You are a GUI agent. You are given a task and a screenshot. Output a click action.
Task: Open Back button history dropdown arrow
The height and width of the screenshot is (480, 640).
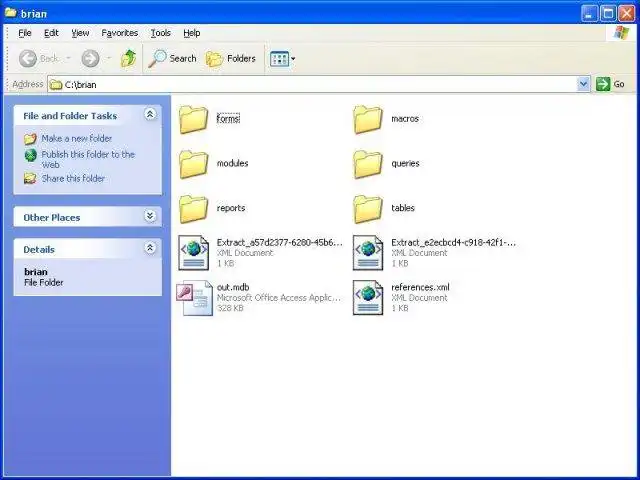(x=68, y=59)
